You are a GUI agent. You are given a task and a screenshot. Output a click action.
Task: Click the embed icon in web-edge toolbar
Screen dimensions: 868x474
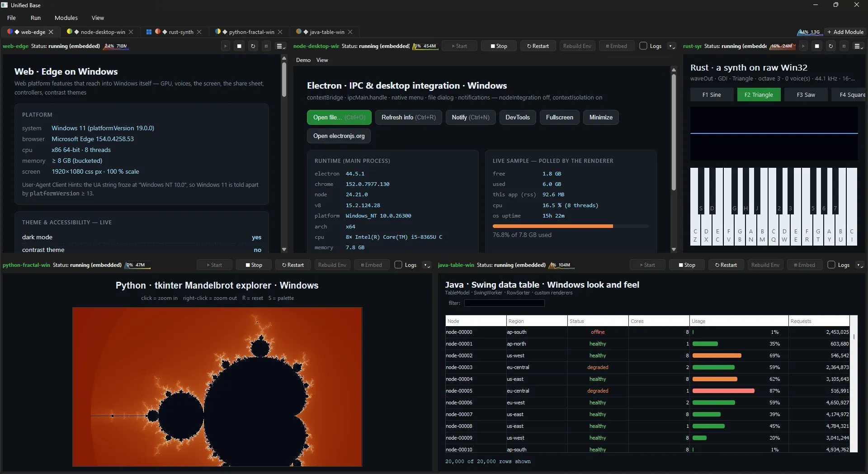coord(266,46)
